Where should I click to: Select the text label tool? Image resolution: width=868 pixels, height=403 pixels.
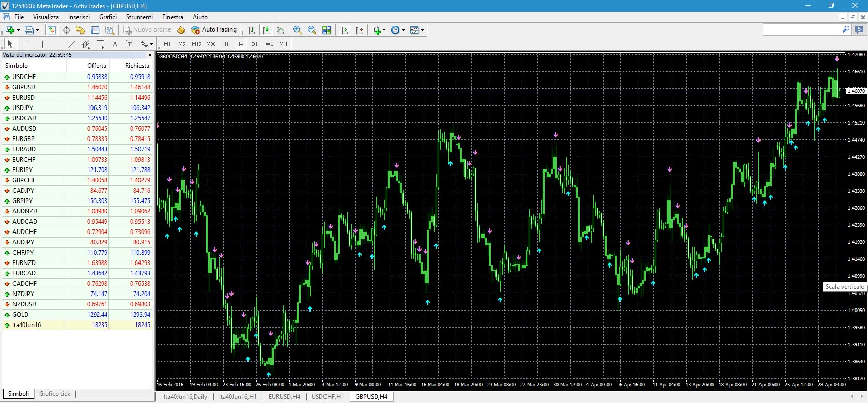[129, 44]
